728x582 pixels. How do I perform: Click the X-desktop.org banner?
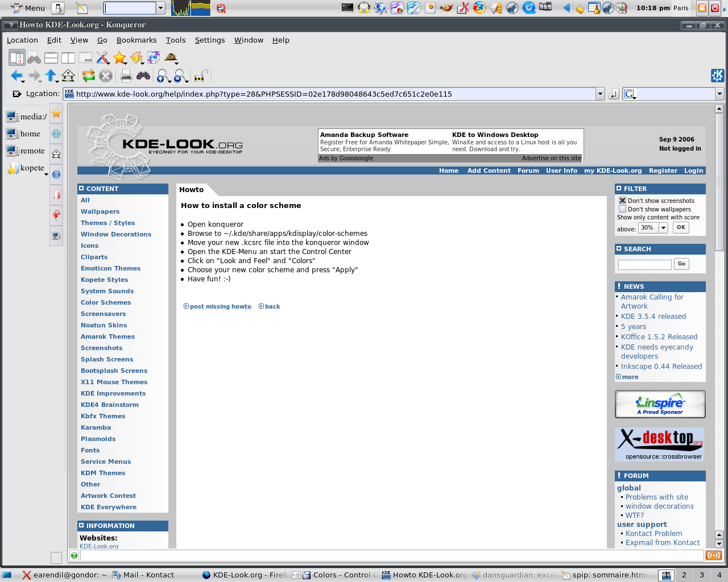[x=660, y=444]
